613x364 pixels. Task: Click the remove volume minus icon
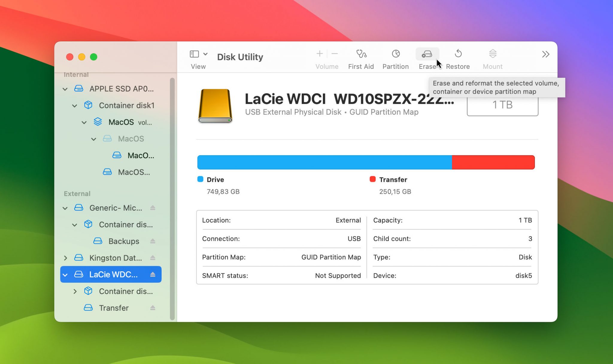click(335, 54)
